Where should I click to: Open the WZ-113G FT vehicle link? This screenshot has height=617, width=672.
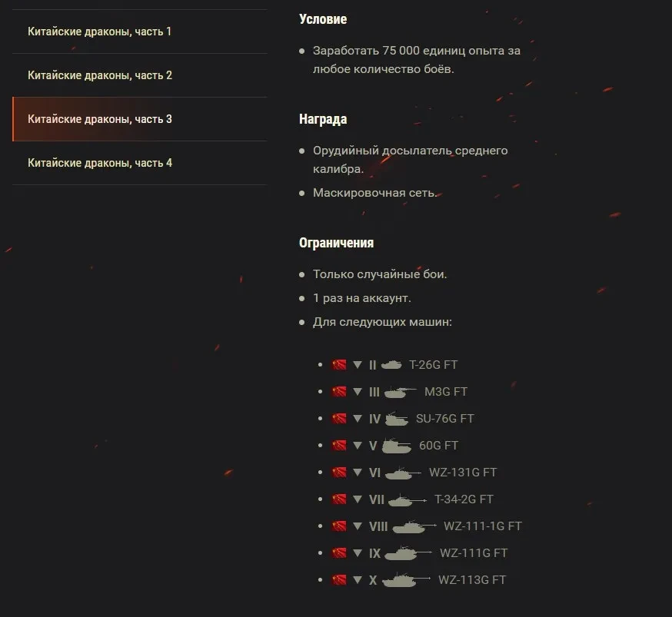(x=472, y=580)
